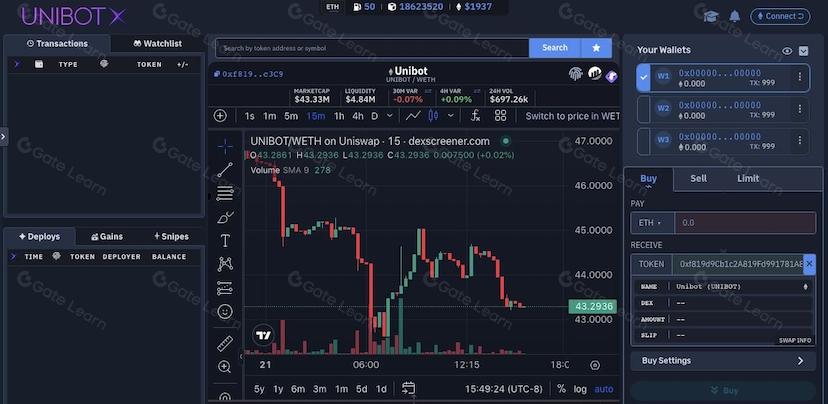The width and height of the screenshot is (828, 404).
Task: Open the tutorial graduation cap icon
Action: (711, 16)
